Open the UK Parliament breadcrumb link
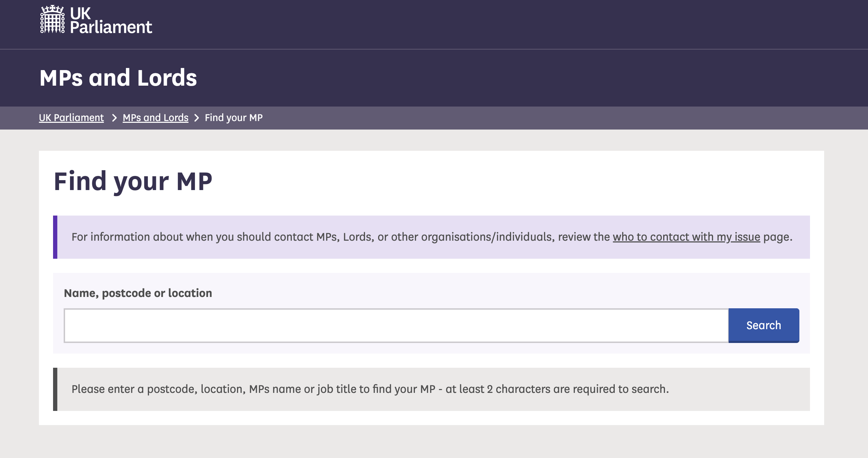This screenshot has width=868, height=458. point(71,118)
